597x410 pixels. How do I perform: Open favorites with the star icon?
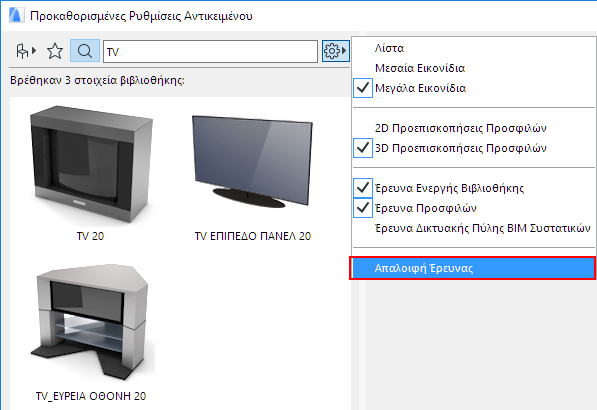[55, 51]
